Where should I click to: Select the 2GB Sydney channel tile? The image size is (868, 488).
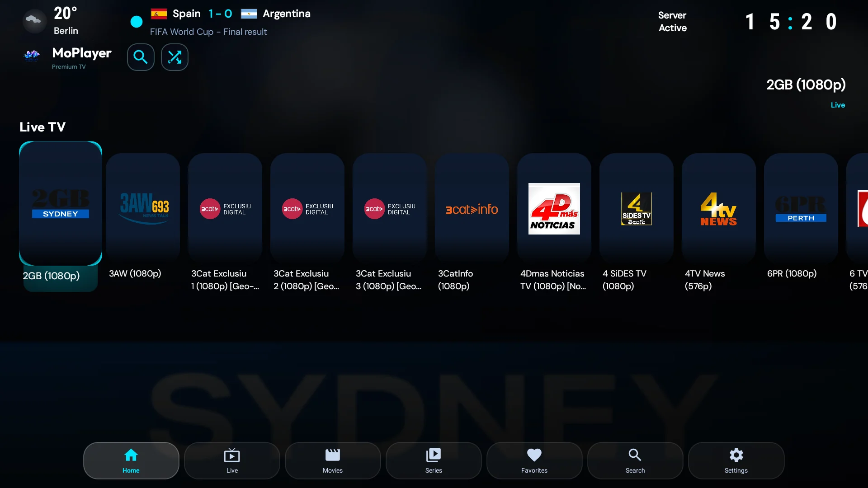pos(61,203)
